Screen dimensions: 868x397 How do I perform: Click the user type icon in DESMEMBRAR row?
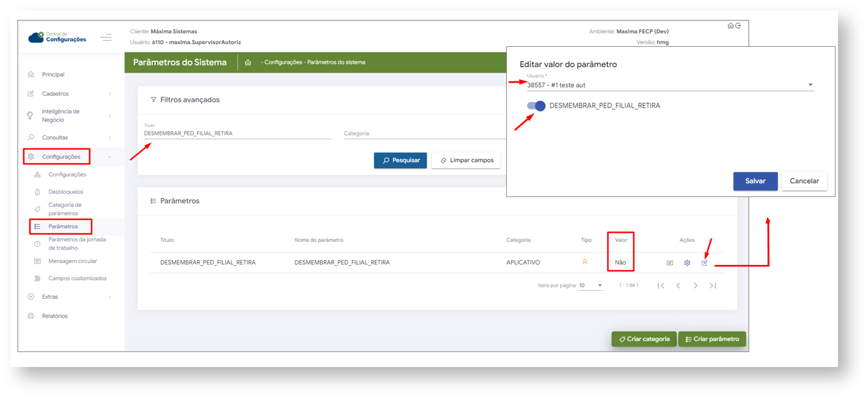[585, 262]
